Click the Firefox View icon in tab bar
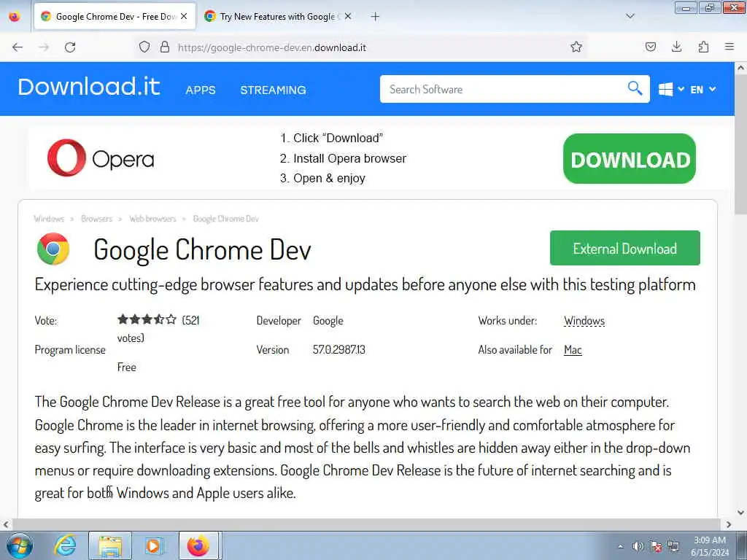The width and height of the screenshot is (747, 560). (x=15, y=16)
